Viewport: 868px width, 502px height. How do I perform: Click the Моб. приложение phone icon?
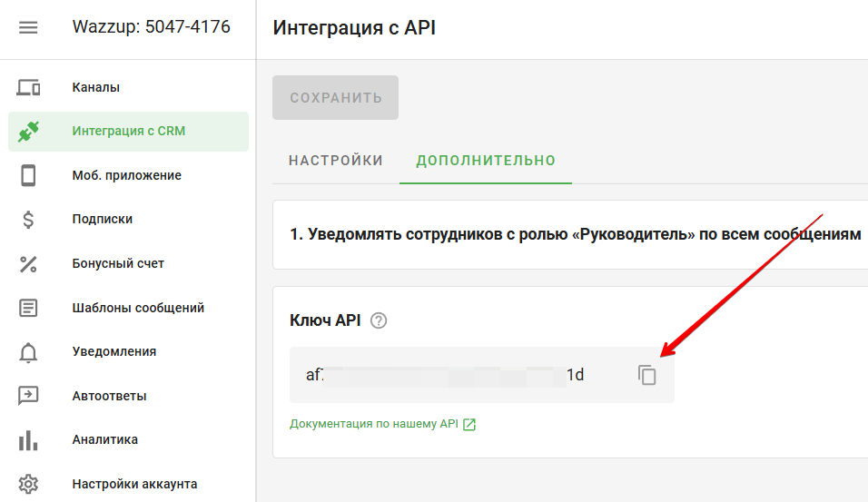pos(28,175)
